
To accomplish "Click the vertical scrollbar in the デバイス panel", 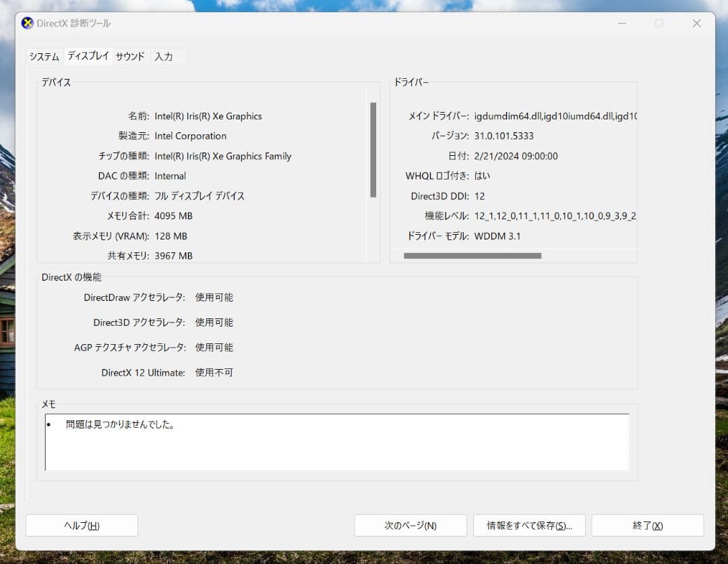I will click(372, 148).
